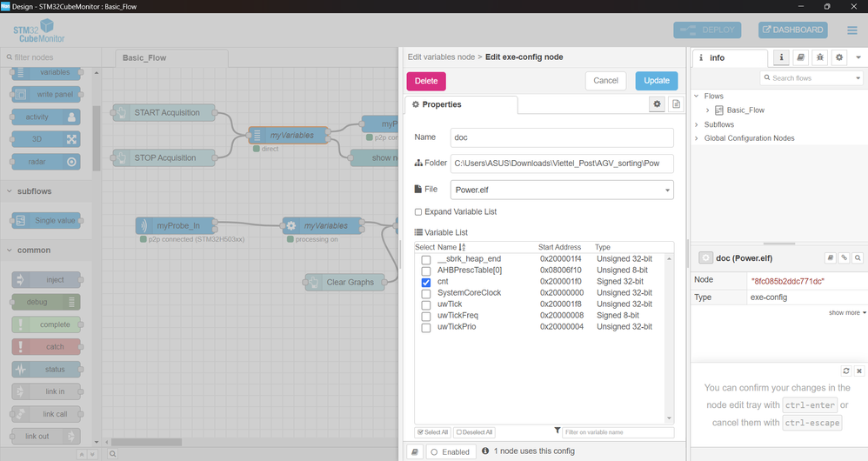The image size is (868, 461).
Task: Open the help book sidebar tab
Action: tap(800, 57)
